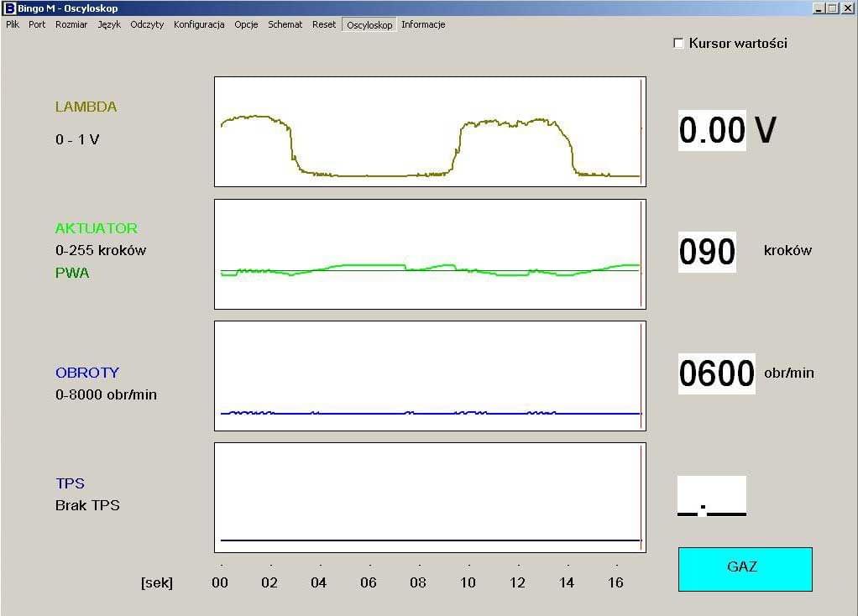
Task: Click inside the TPS graph area
Action: 430,497
